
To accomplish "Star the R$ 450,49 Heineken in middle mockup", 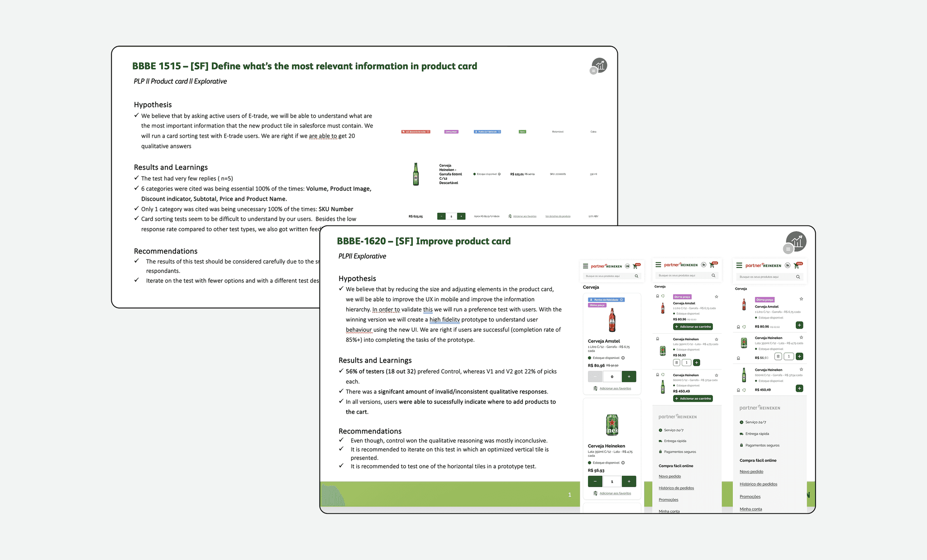I will click(x=717, y=375).
